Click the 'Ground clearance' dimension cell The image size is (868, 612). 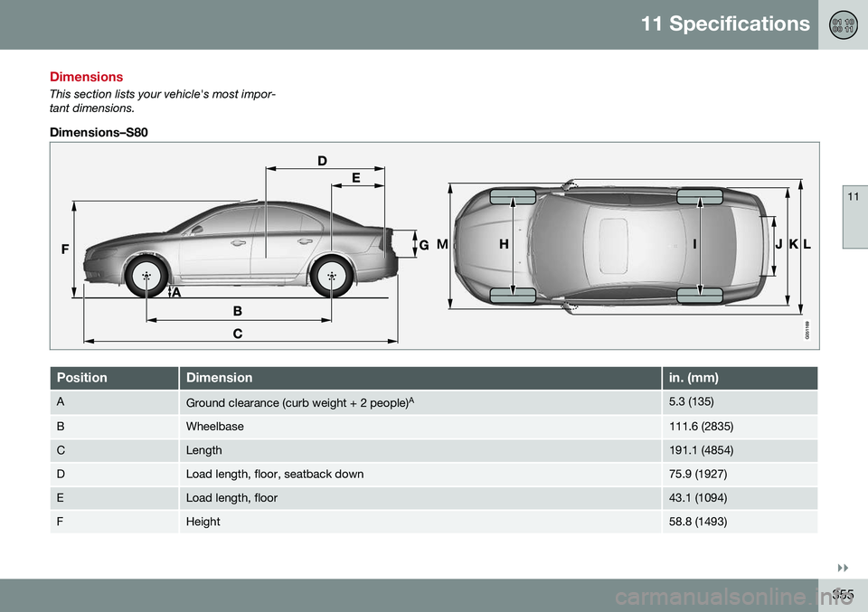point(420,403)
